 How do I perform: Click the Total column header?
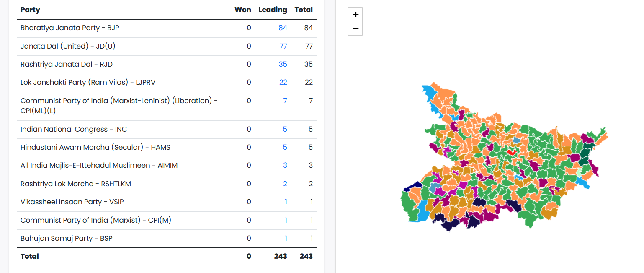304,10
